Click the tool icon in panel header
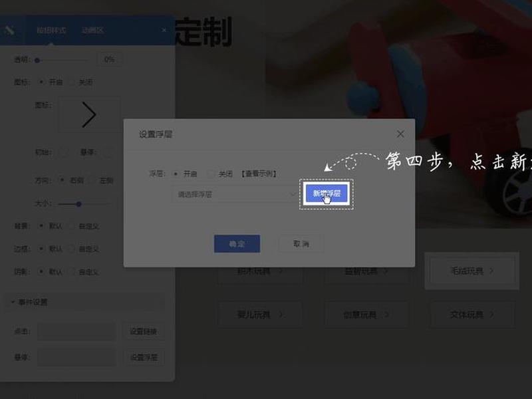Image resolution: width=532 pixels, height=399 pixels. 9,30
